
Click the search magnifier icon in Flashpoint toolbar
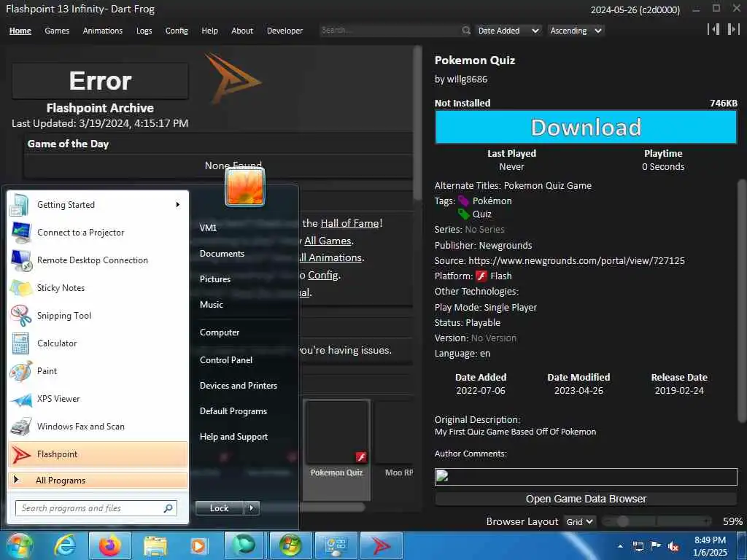coord(466,31)
